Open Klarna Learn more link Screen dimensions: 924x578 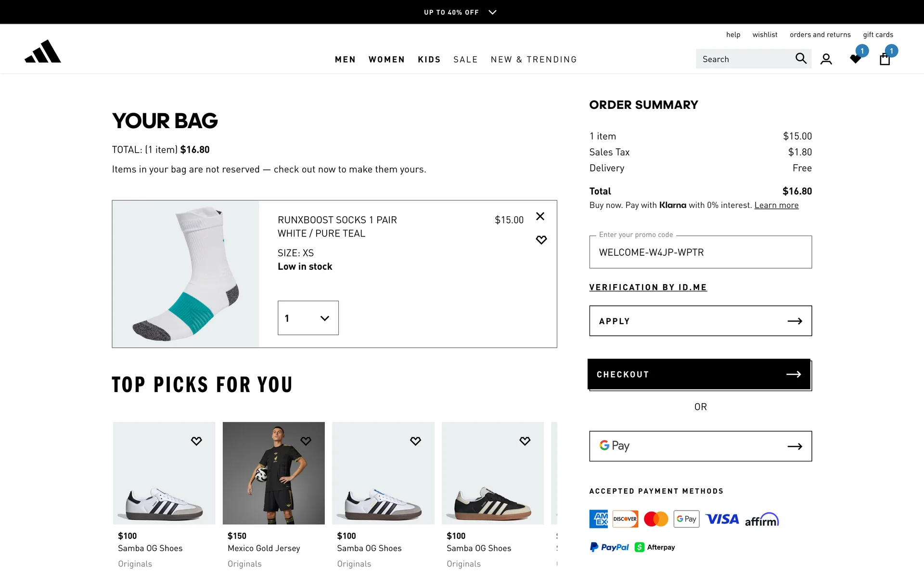[776, 205]
